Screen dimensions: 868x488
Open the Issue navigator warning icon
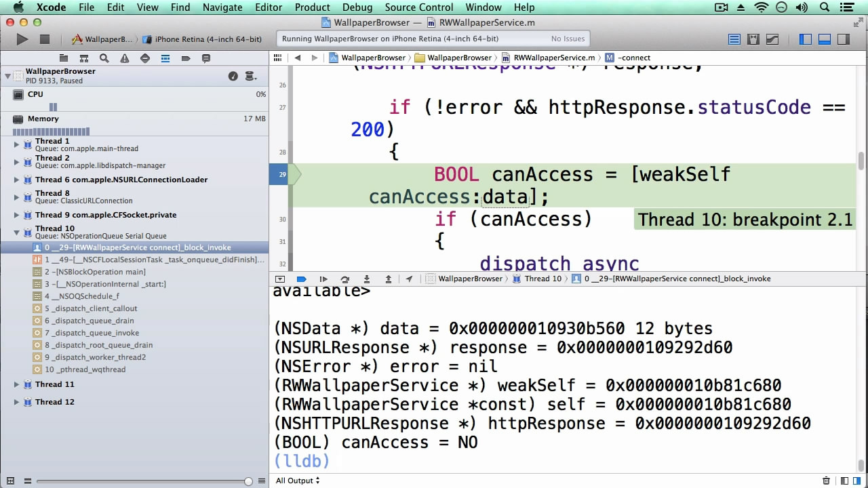(125, 58)
